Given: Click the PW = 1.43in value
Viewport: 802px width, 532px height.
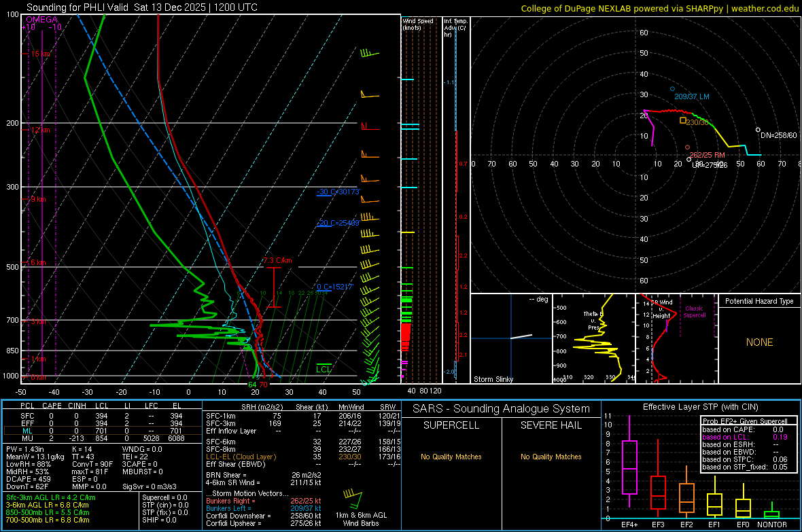Looking at the screenshot, I should tap(25, 449).
